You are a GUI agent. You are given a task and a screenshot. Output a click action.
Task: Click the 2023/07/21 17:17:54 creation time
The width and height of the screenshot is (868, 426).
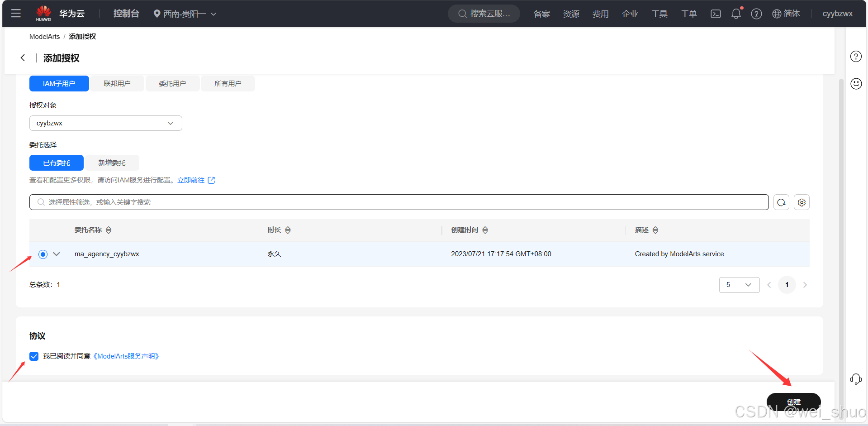(x=501, y=254)
